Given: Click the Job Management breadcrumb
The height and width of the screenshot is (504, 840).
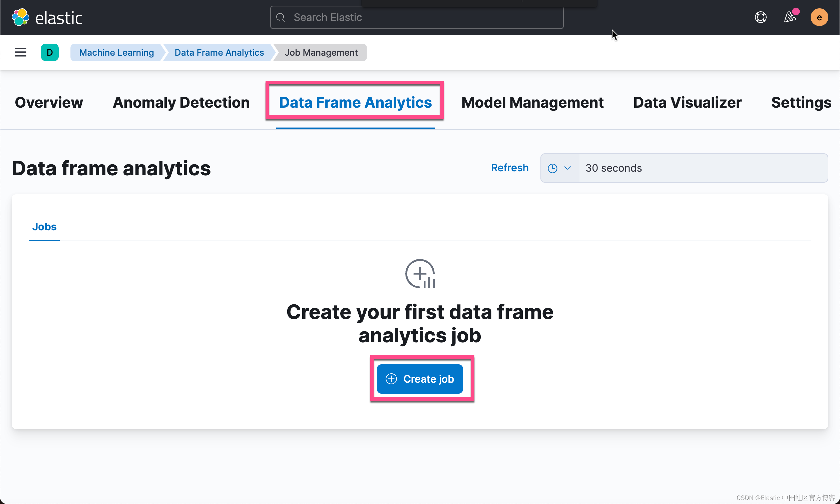Looking at the screenshot, I should [321, 52].
